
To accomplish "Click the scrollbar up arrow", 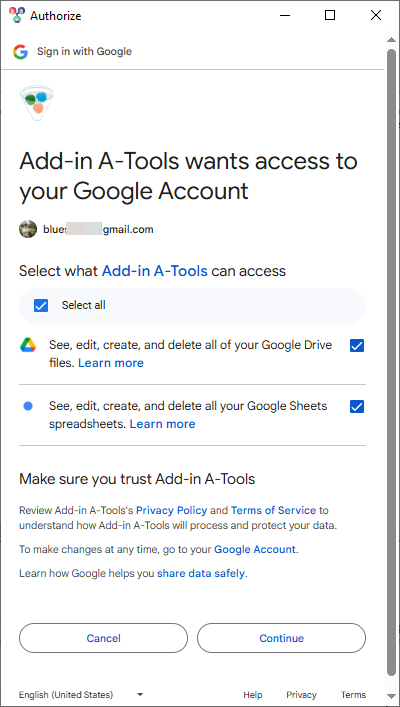I will coord(391,41).
